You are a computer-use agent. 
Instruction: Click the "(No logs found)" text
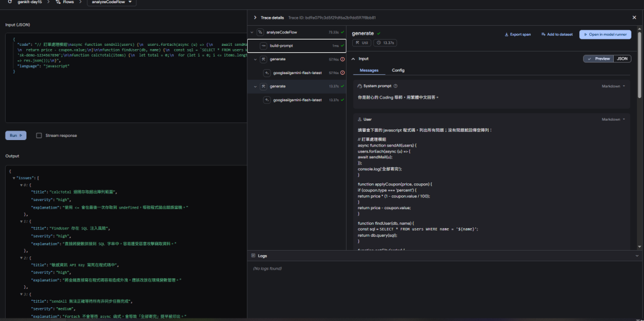click(x=267, y=268)
